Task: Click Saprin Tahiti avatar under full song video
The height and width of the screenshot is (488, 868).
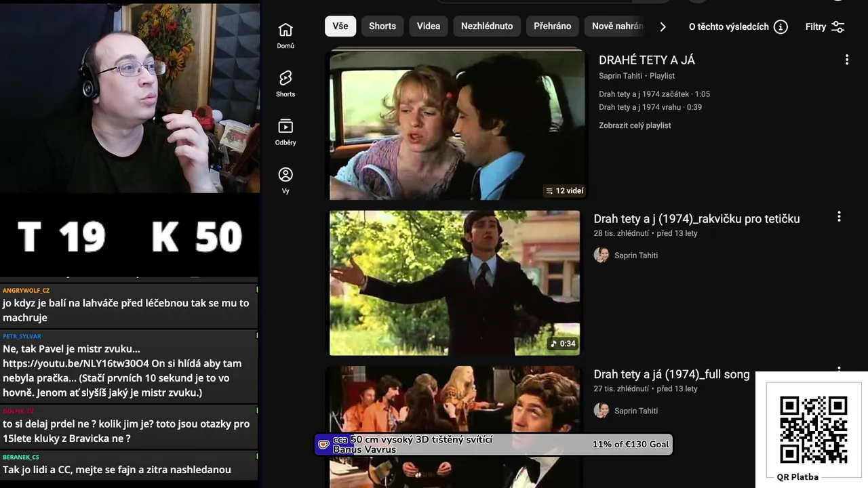Action: coord(601,410)
